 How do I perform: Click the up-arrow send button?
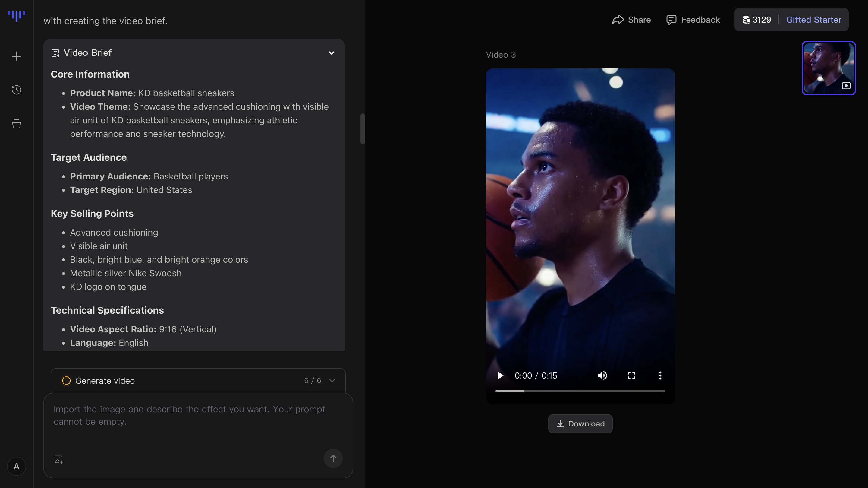point(333,458)
